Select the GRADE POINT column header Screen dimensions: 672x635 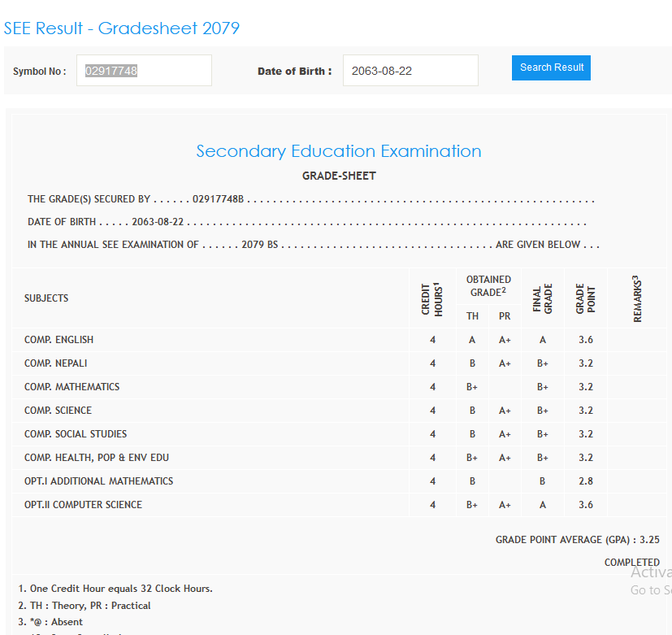(x=585, y=298)
